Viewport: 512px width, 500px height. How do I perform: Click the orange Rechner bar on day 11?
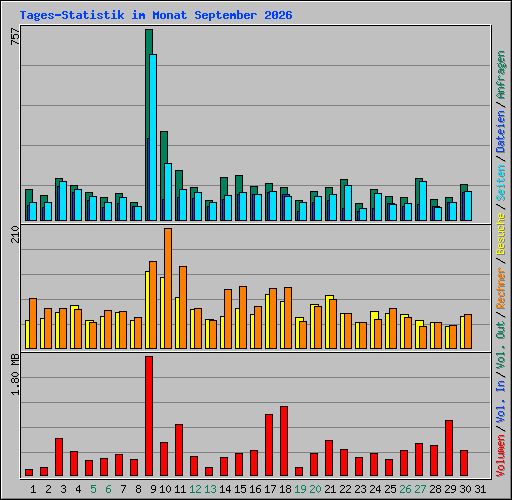click(183, 307)
